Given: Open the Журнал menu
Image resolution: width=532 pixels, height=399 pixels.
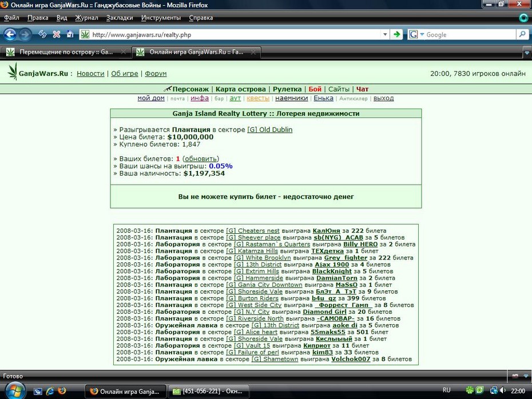Looking at the screenshot, I should [x=86, y=18].
